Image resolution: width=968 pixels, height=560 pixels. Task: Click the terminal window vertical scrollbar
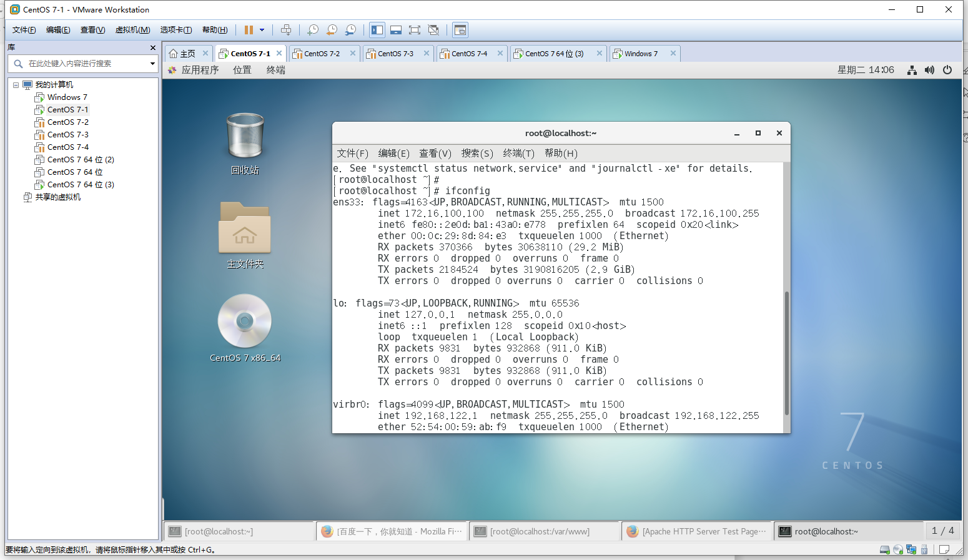pos(787,353)
